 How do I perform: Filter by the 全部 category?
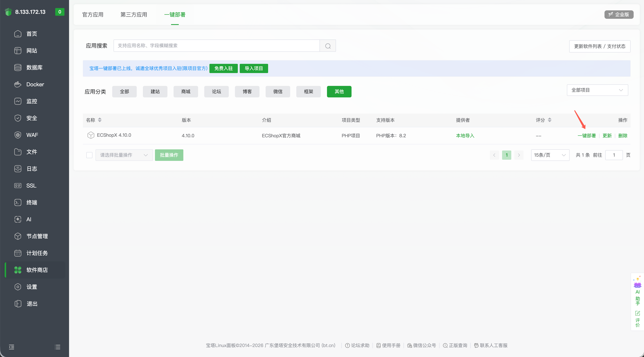(124, 91)
